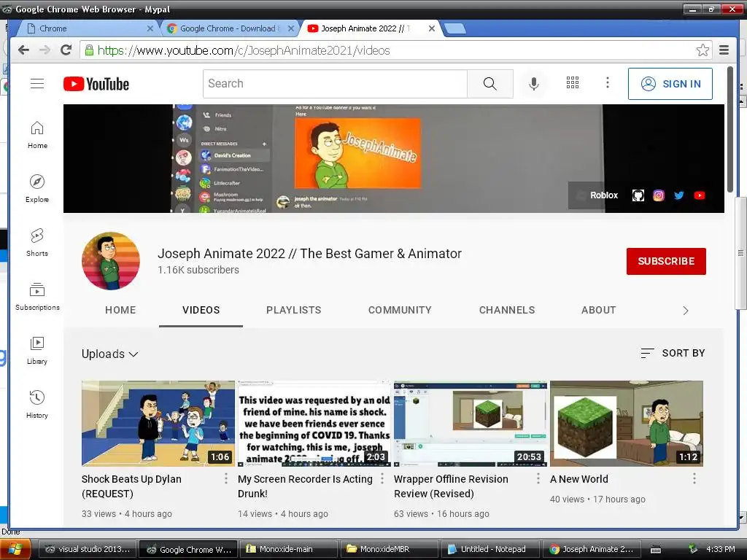The height and width of the screenshot is (560, 747).
Task: Click the 1.16K subscribers text
Action: tap(198, 270)
